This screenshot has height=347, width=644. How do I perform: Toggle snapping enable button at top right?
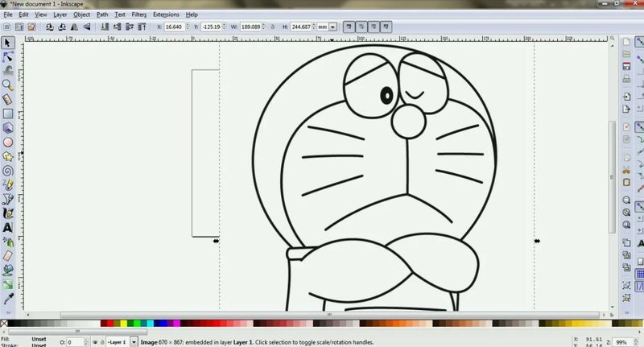[639, 42]
